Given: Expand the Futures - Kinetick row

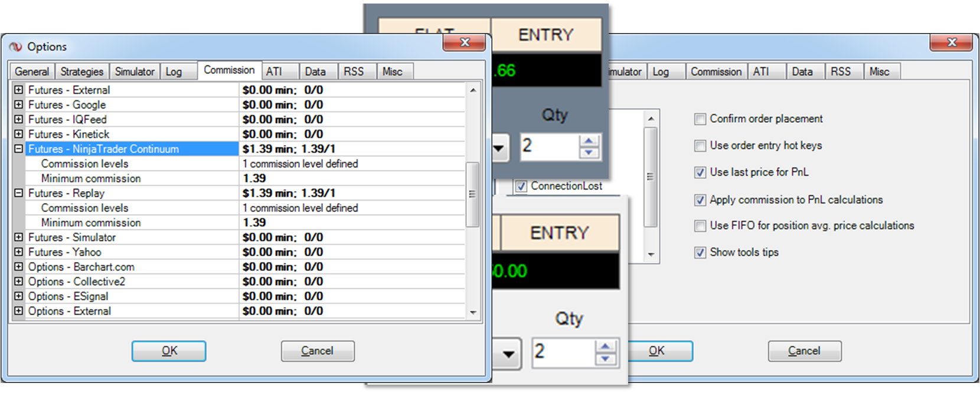Looking at the screenshot, I should point(18,134).
